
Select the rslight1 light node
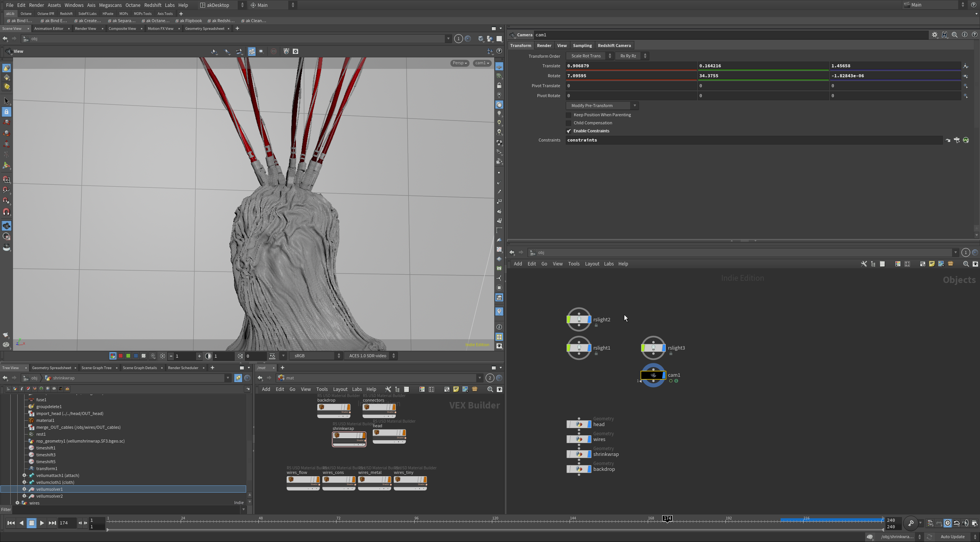[x=579, y=348]
